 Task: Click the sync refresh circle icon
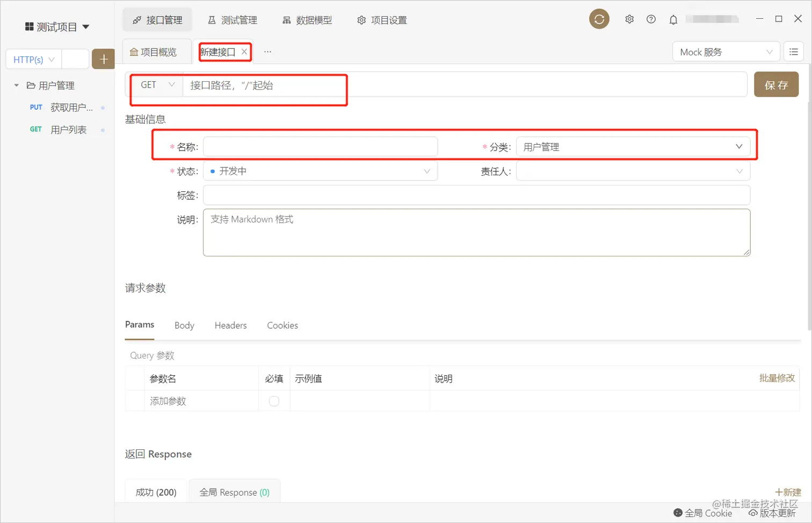(599, 19)
